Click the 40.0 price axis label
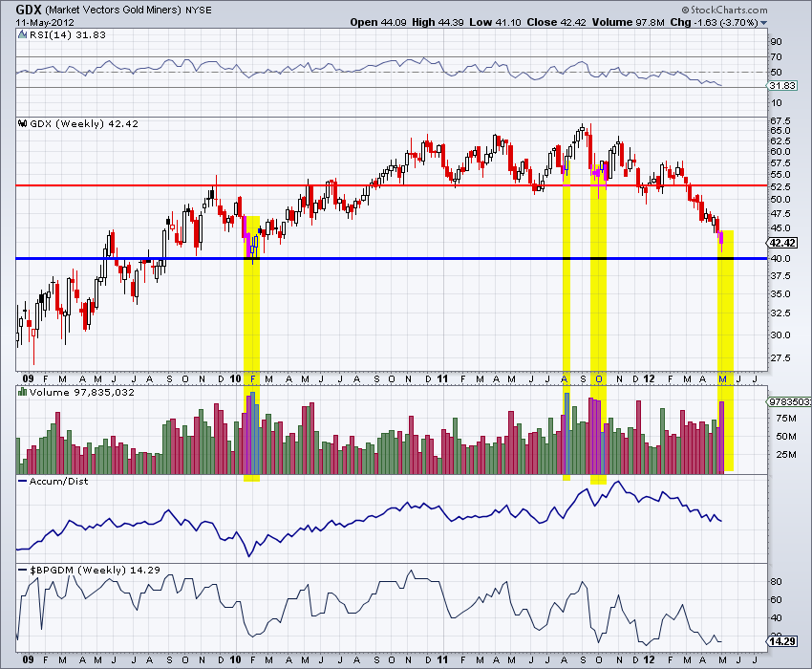 tap(780, 259)
